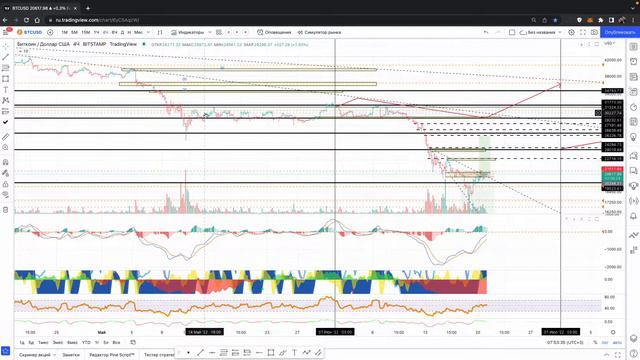
Task: Open the hamburger main menu
Action: click(x=6, y=32)
